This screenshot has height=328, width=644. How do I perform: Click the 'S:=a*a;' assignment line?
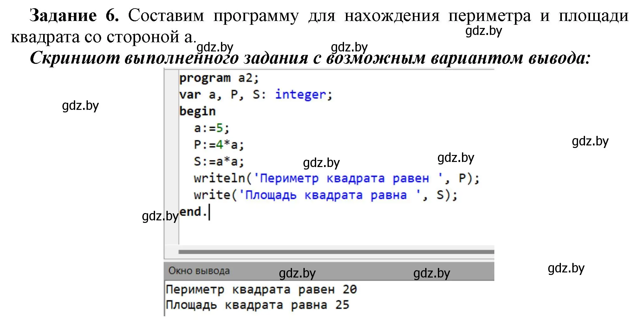tap(219, 162)
